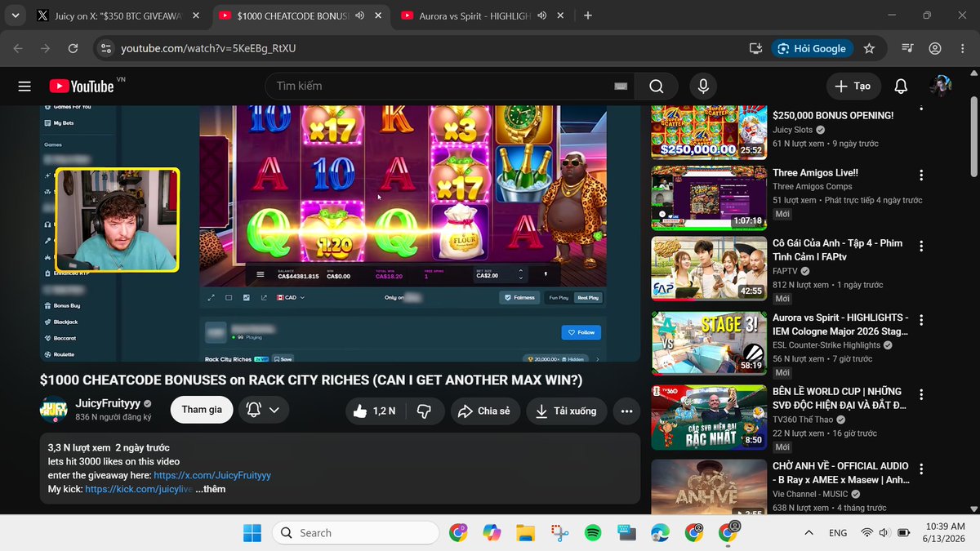The height and width of the screenshot is (551, 980).
Task: Open JuicyFruityyy channel avatar
Action: [54, 410]
